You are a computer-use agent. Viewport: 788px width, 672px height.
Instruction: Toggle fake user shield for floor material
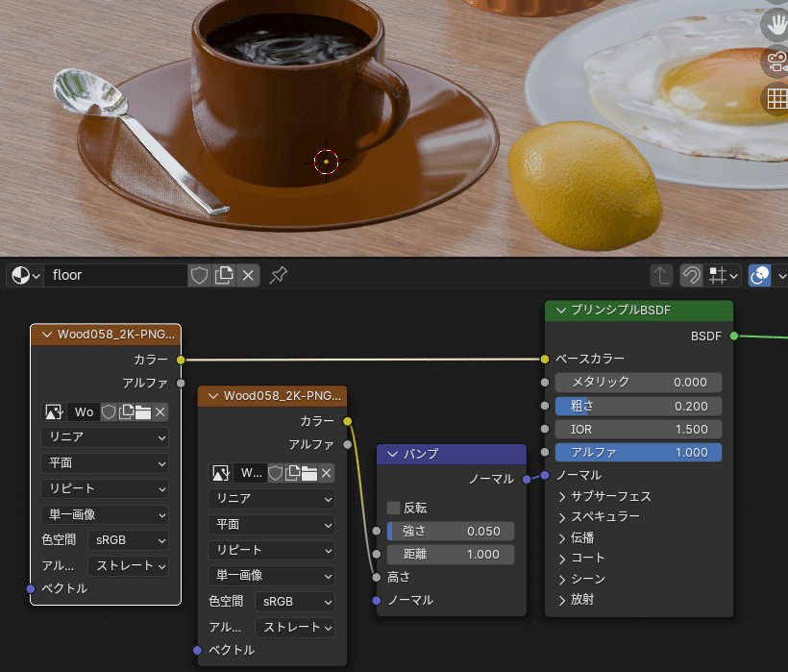200,276
